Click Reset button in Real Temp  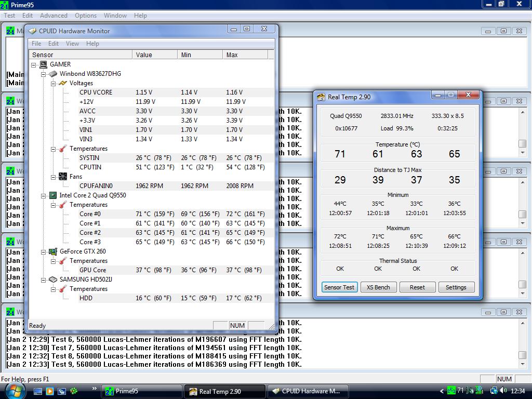[417, 287]
